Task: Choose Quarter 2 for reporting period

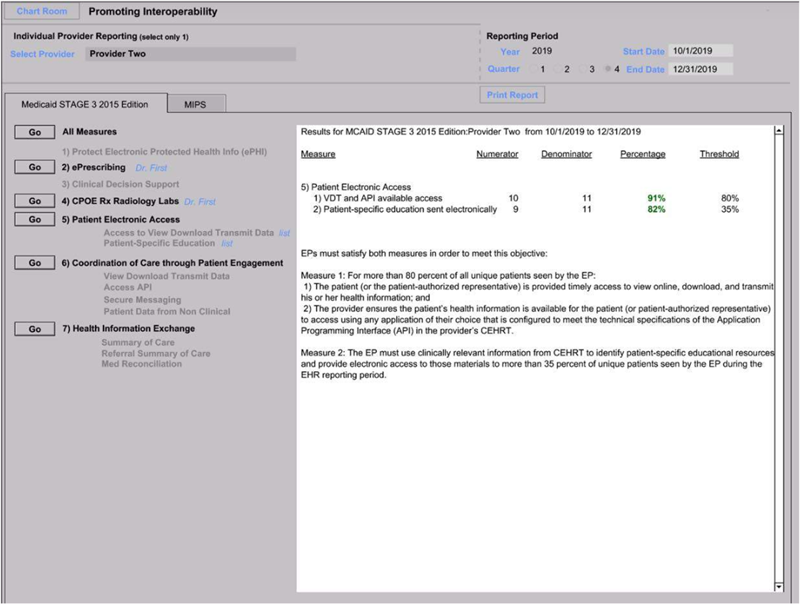Action: point(556,69)
